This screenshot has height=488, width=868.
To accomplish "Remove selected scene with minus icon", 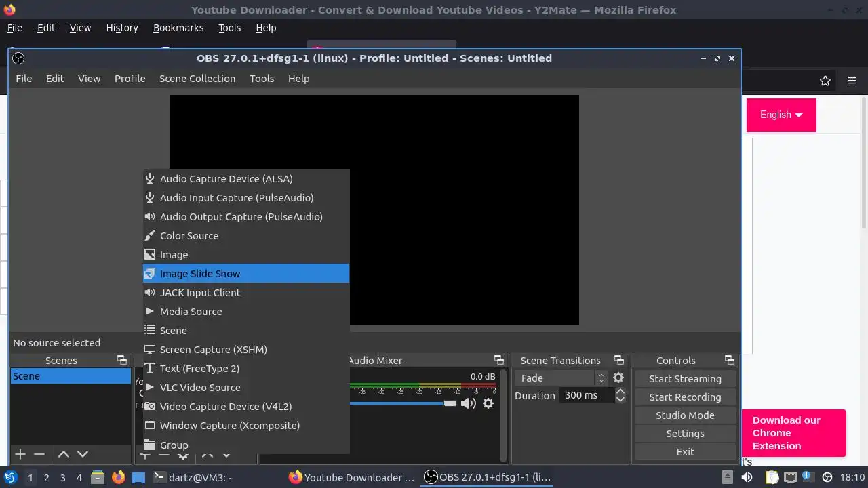I will click(39, 454).
